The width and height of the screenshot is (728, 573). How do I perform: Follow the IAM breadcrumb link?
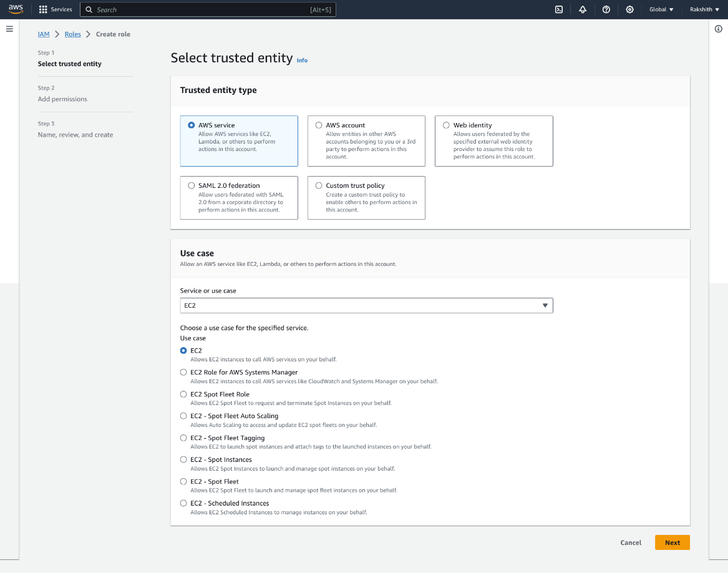coord(44,34)
